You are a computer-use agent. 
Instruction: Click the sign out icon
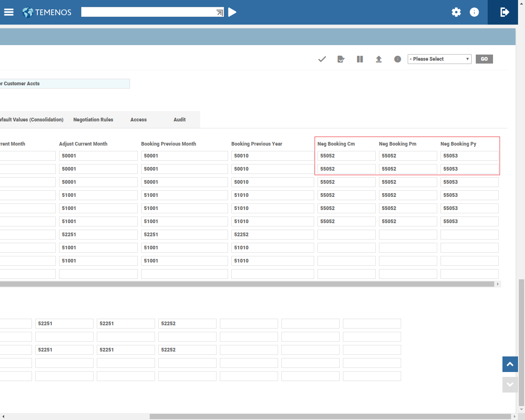point(504,12)
